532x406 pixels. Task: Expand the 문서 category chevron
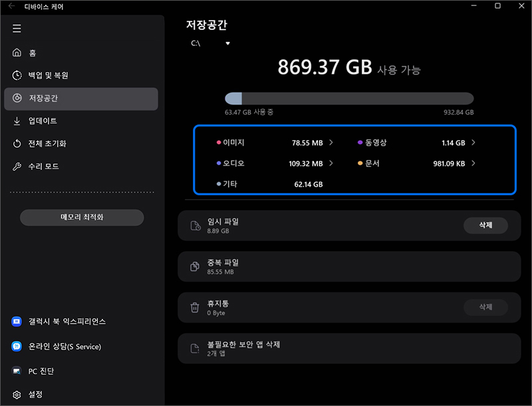473,163
